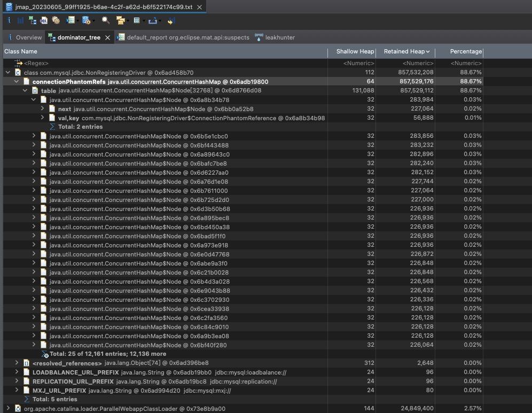
Task: Open the group-by folders icon menu
Action: click(120, 21)
